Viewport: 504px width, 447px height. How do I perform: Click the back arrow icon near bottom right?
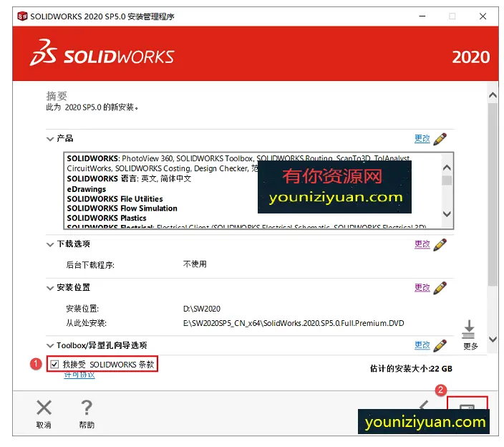[x=425, y=405]
